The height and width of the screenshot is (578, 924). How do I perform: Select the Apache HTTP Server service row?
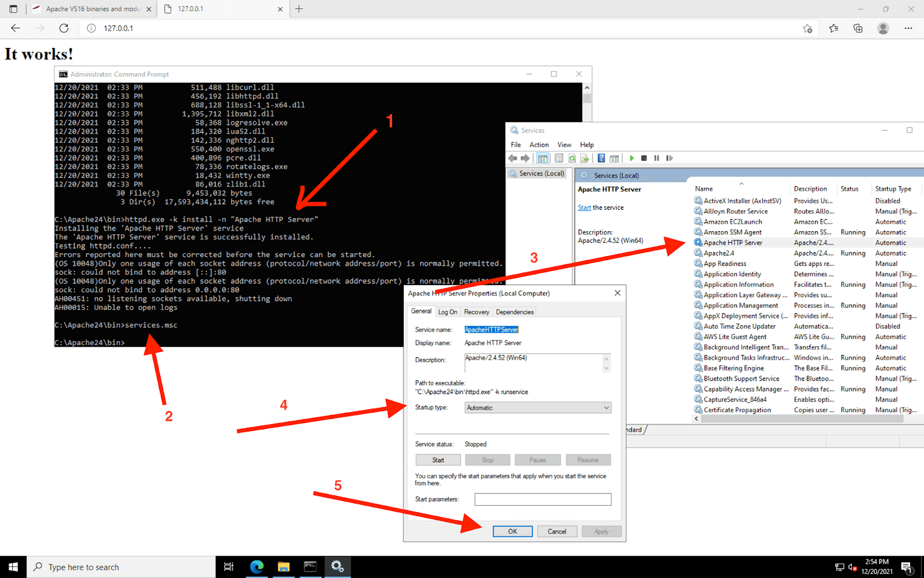coord(807,243)
